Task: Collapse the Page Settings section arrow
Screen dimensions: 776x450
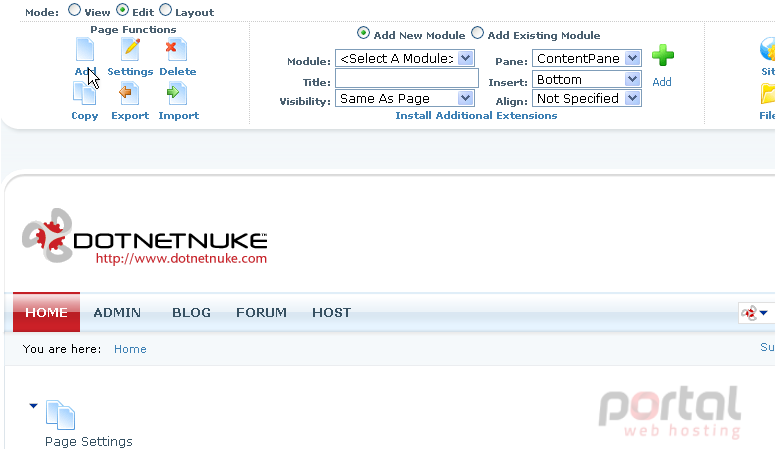Action: 33,406
